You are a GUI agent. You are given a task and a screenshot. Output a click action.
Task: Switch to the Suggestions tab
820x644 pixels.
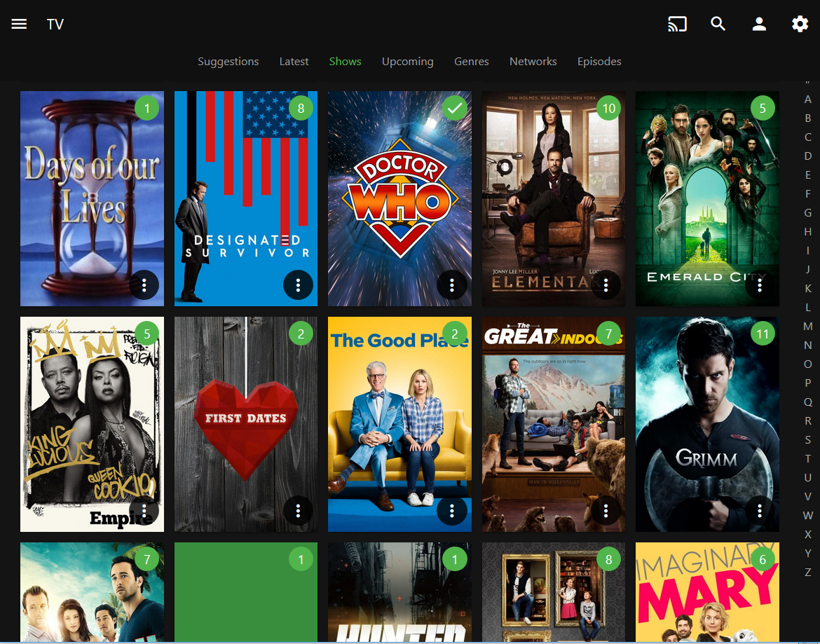(x=228, y=62)
